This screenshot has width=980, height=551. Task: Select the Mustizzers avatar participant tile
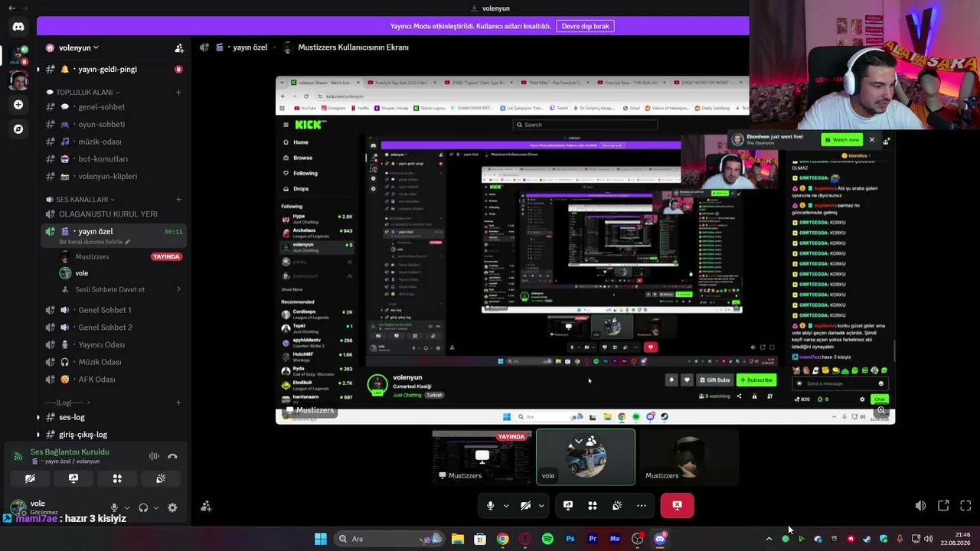pyautogui.click(x=689, y=457)
